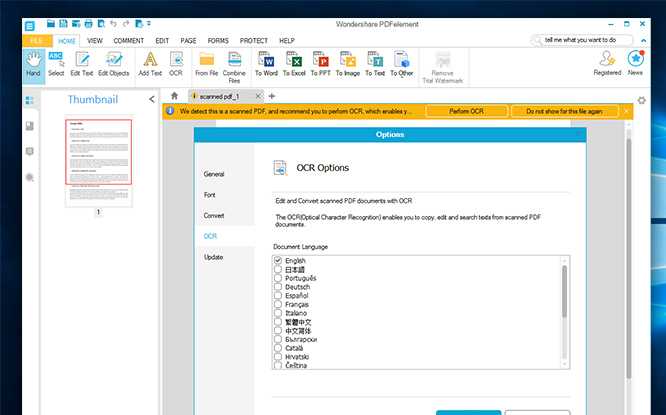This screenshot has height=415, width=666.
Task: Enable Deutsch language checkbox
Action: click(278, 286)
